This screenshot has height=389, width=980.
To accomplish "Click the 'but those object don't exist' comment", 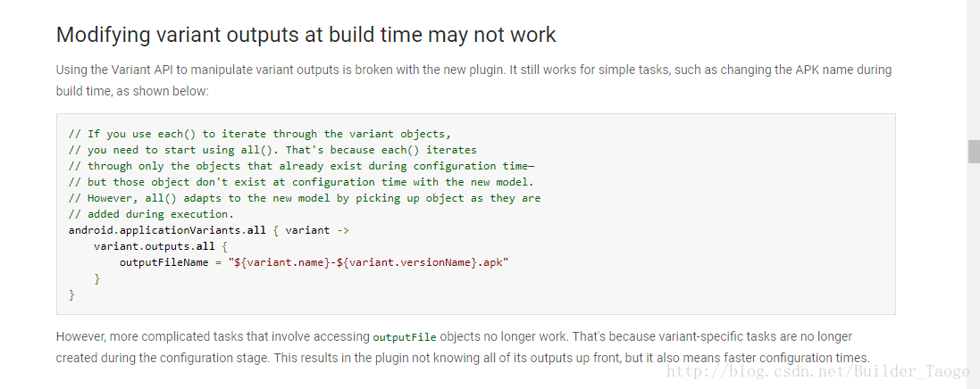I will (301, 182).
